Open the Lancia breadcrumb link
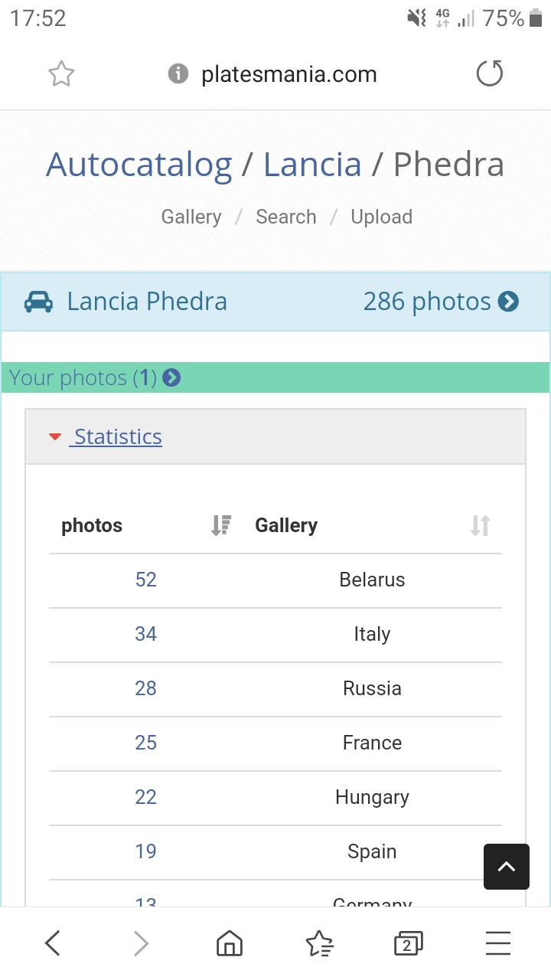 coord(312,165)
